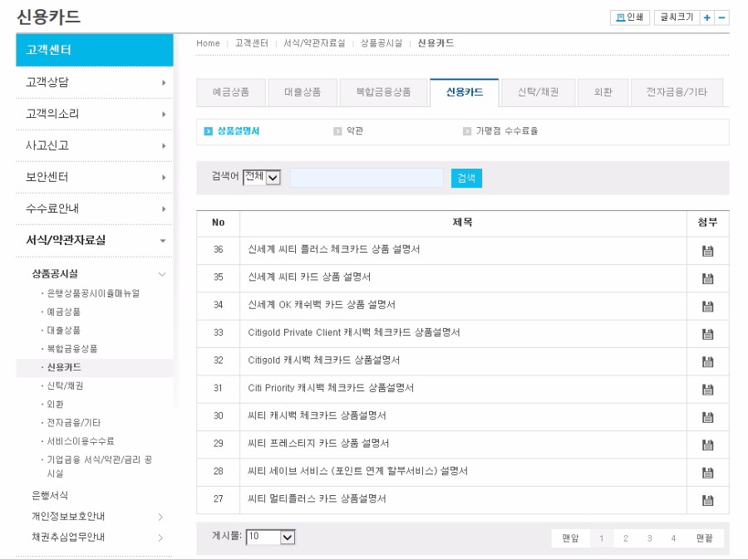
Task: Download attachment for 씨티 프레스티지 카드 상품 설명서
Action: (x=707, y=445)
